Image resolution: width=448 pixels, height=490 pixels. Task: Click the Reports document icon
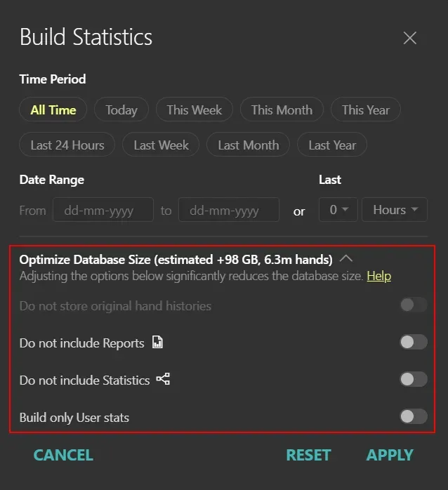tap(157, 343)
